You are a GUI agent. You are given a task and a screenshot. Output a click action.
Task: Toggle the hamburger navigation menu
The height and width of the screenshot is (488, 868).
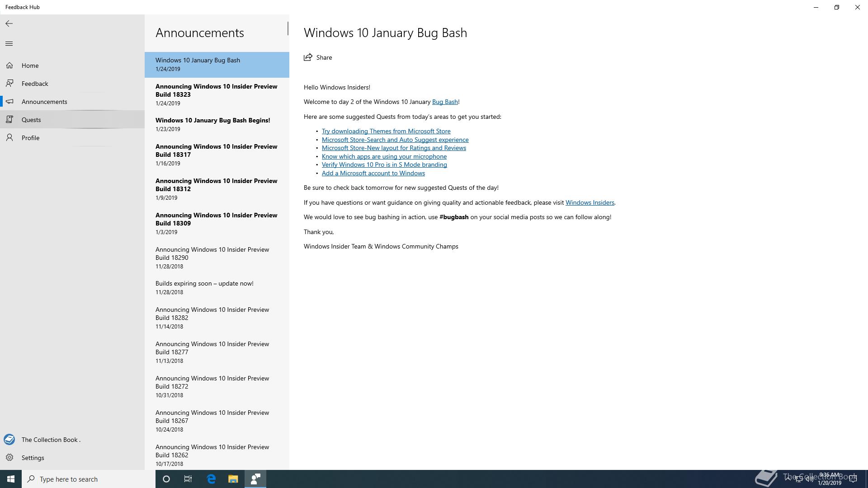click(9, 43)
